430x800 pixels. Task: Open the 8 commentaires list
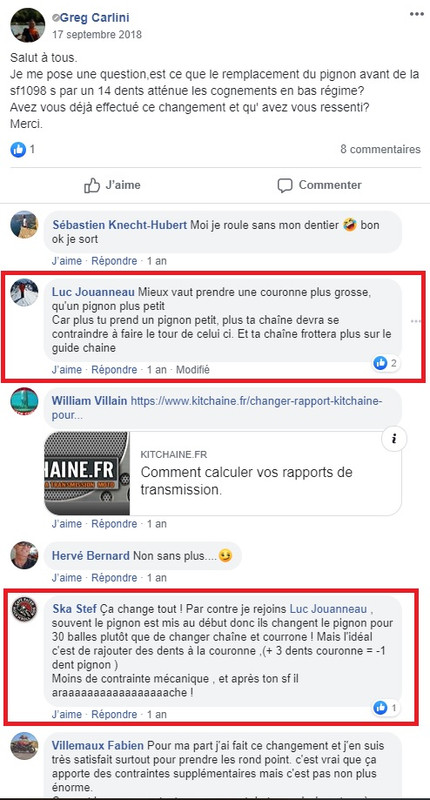(381, 149)
